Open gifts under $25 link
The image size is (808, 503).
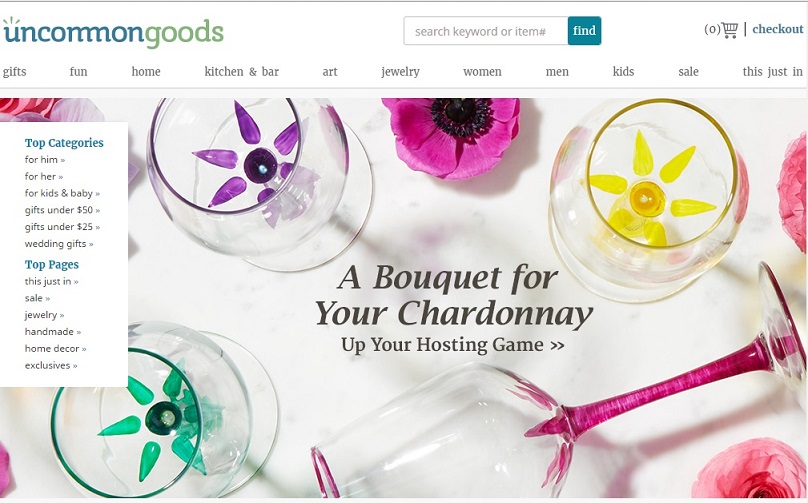point(62,227)
